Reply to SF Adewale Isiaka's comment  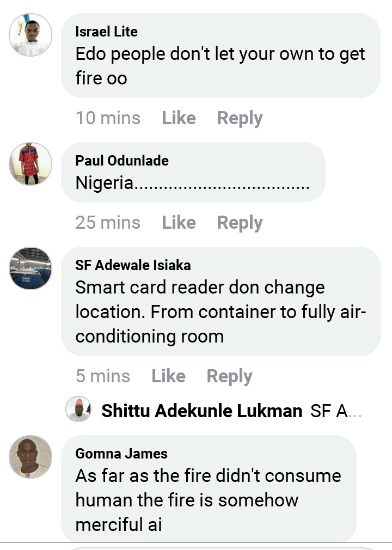coord(229,376)
